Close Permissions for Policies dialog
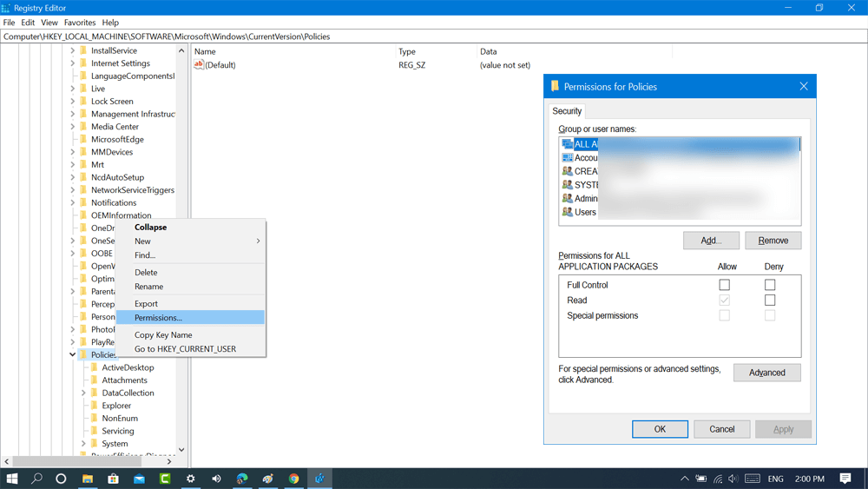 [x=804, y=86]
